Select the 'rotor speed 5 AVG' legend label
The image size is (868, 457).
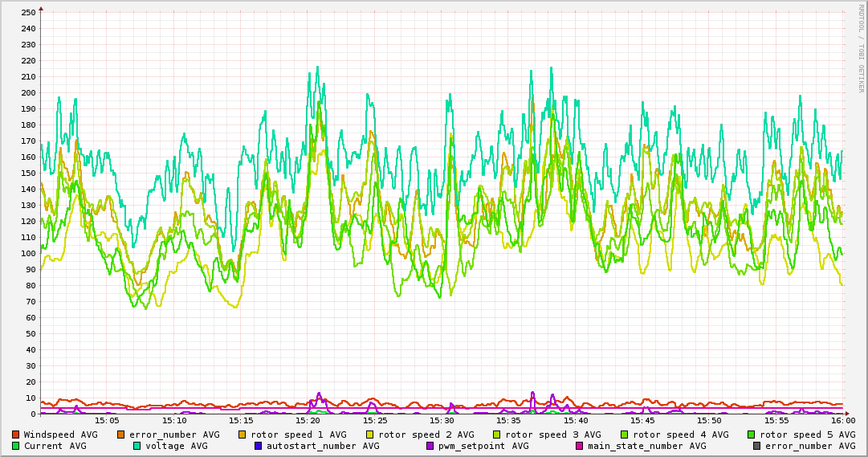tap(808, 435)
